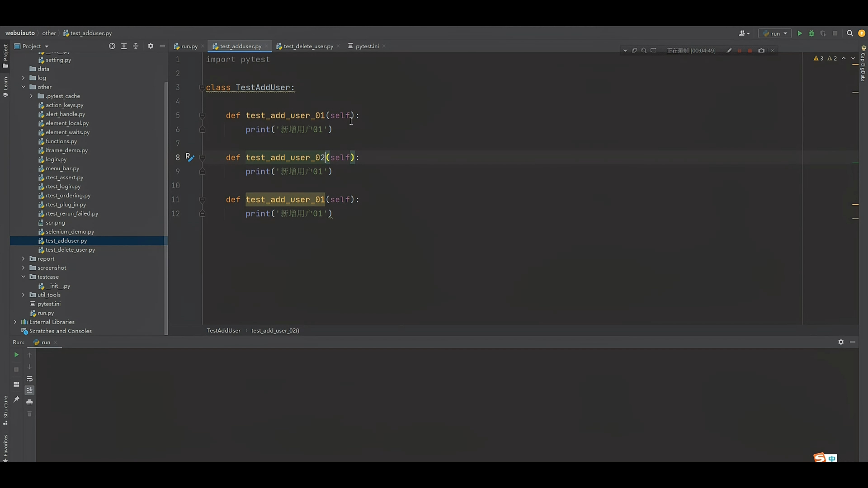Image resolution: width=868 pixels, height=488 pixels.
Task: Fold test_add_user_01 method on line 5
Action: (x=202, y=116)
